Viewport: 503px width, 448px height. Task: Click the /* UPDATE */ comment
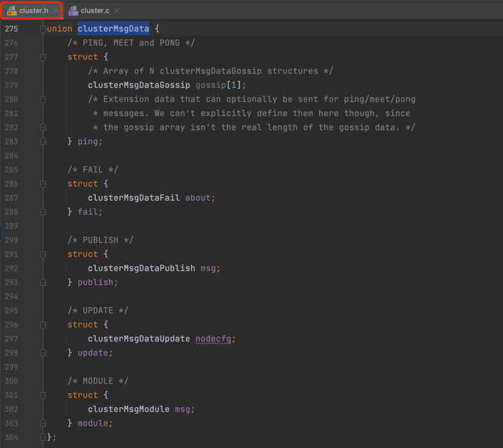point(98,311)
